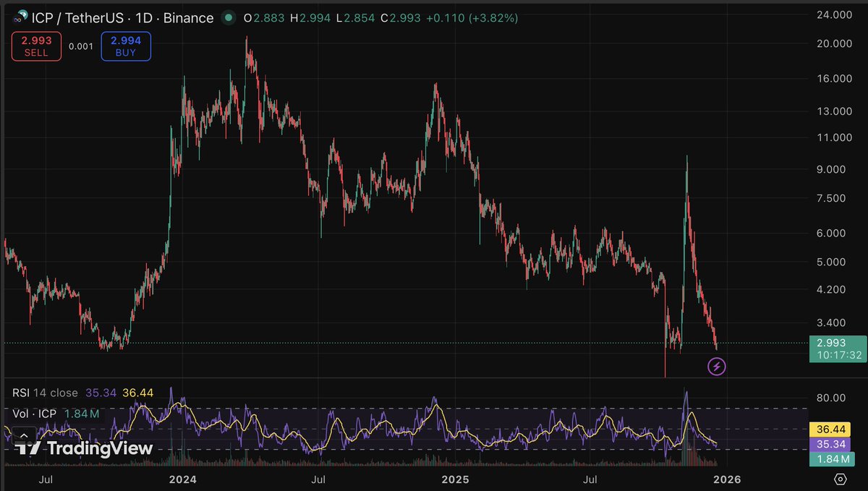Screen dimensions: 868x491
Task: Click the 2024 time axis label
Action: coord(183,479)
